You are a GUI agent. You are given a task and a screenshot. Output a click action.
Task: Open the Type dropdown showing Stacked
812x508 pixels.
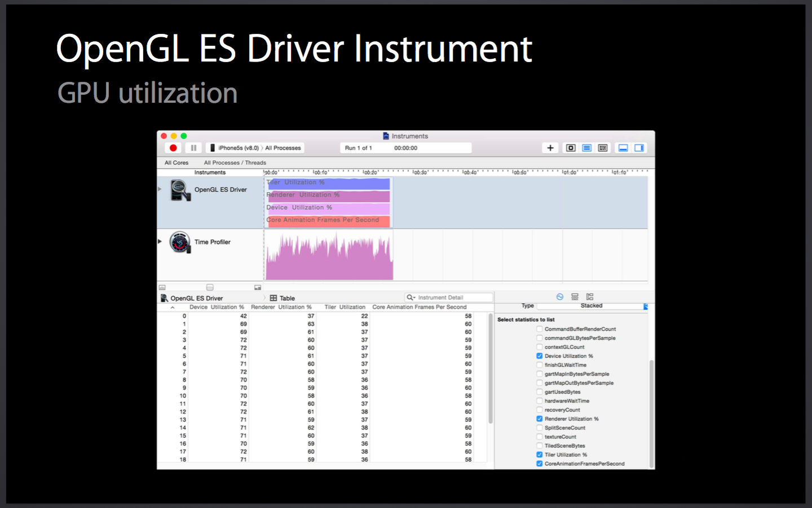592,306
